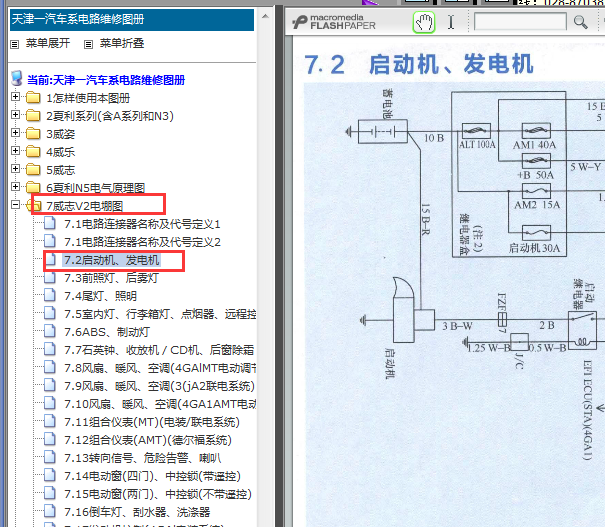The image size is (605, 527).
Task: Select the 3威姿 tree label
Action: coord(61,134)
